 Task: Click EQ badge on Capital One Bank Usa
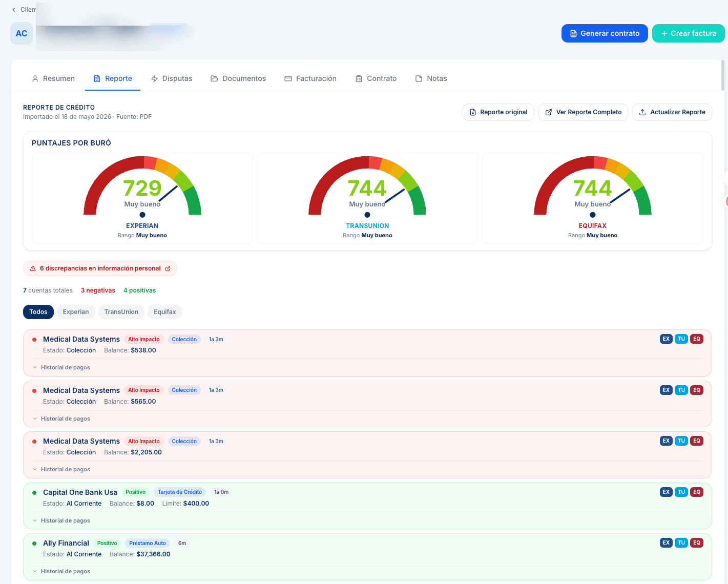(697, 492)
